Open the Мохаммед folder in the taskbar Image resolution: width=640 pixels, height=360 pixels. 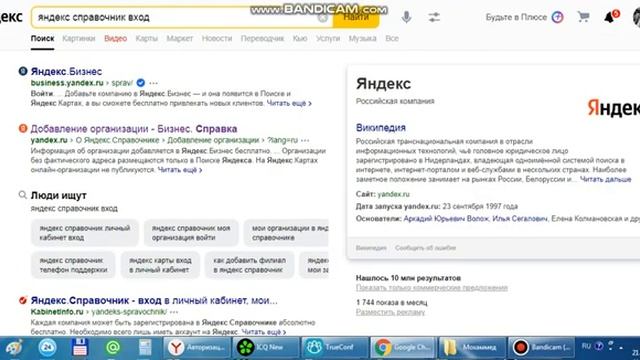(472, 347)
